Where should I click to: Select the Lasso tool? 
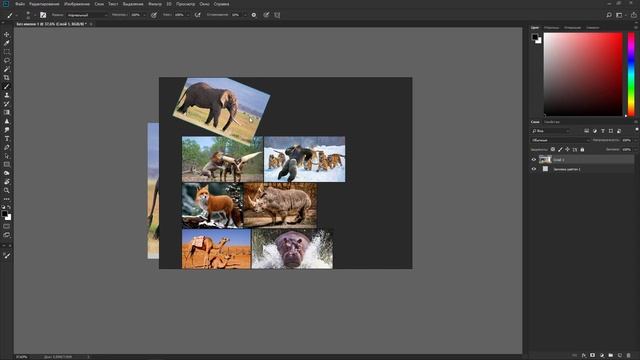pos(7,60)
